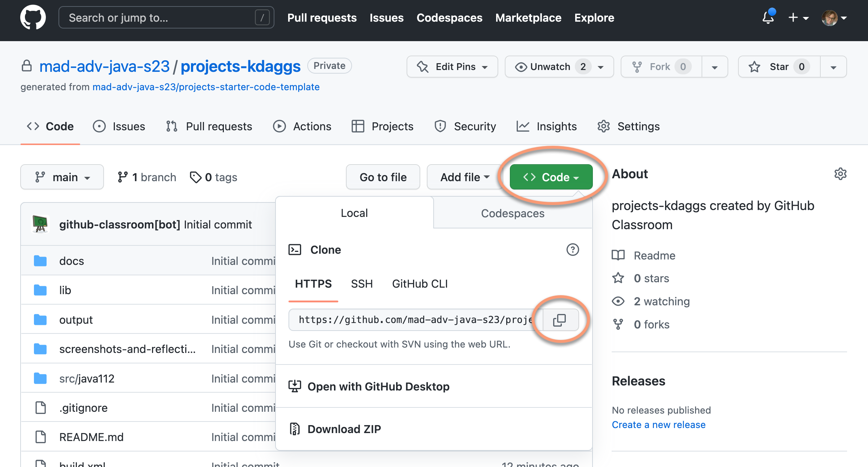Select the repository Code tab

pos(50,126)
